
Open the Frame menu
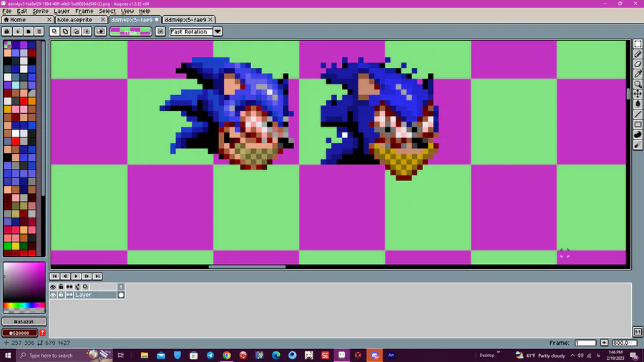point(84,11)
